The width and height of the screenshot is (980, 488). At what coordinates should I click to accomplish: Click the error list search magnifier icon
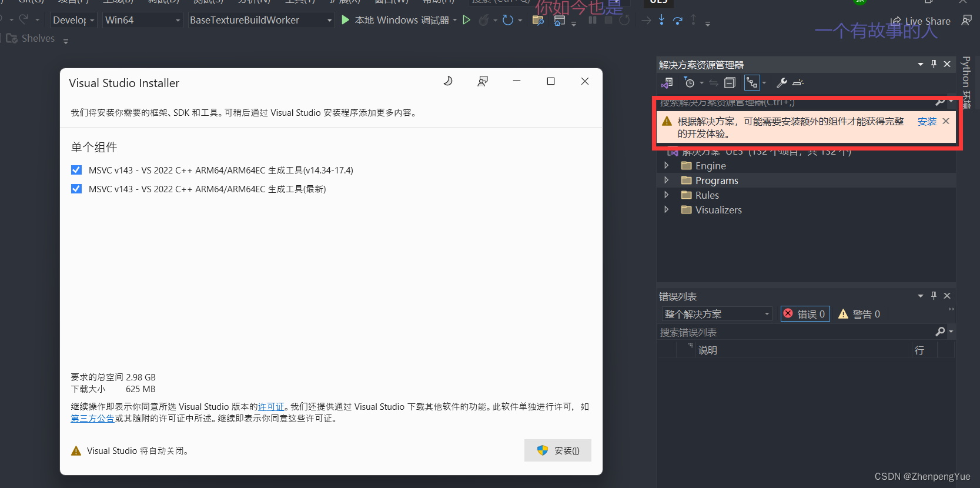pyautogui.click(x=940, y=332)
